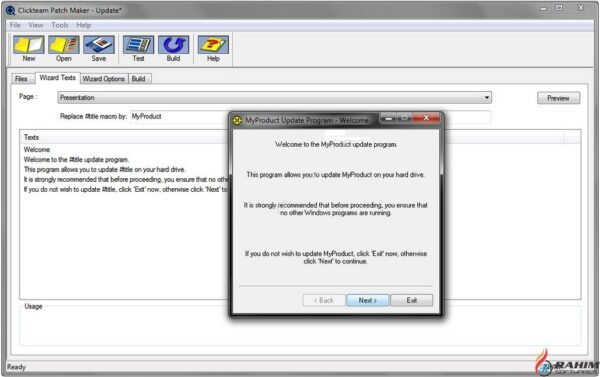Click the Clickteam Patch Maker title bar icon
Screen dimensions: 600x377
(x=10, y=10)
